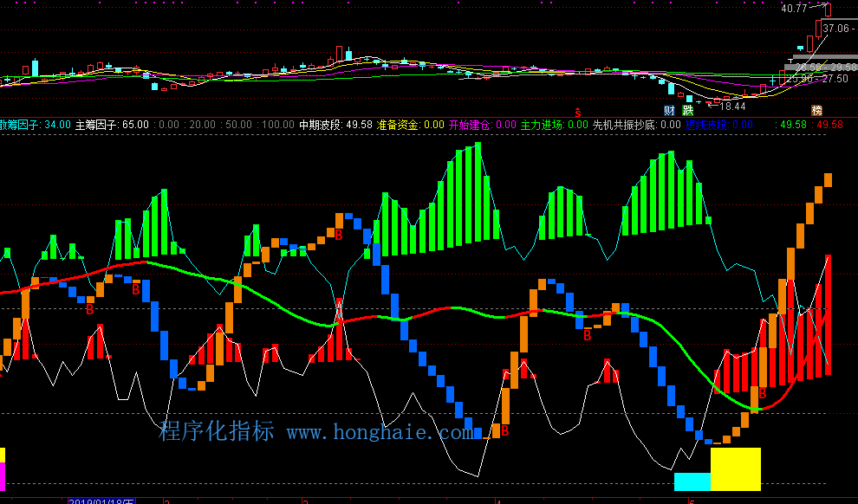Click the 40.77 high price label
Image resolution: width=858 pixels, height=504 pixels.
click(x=793, y=9)
